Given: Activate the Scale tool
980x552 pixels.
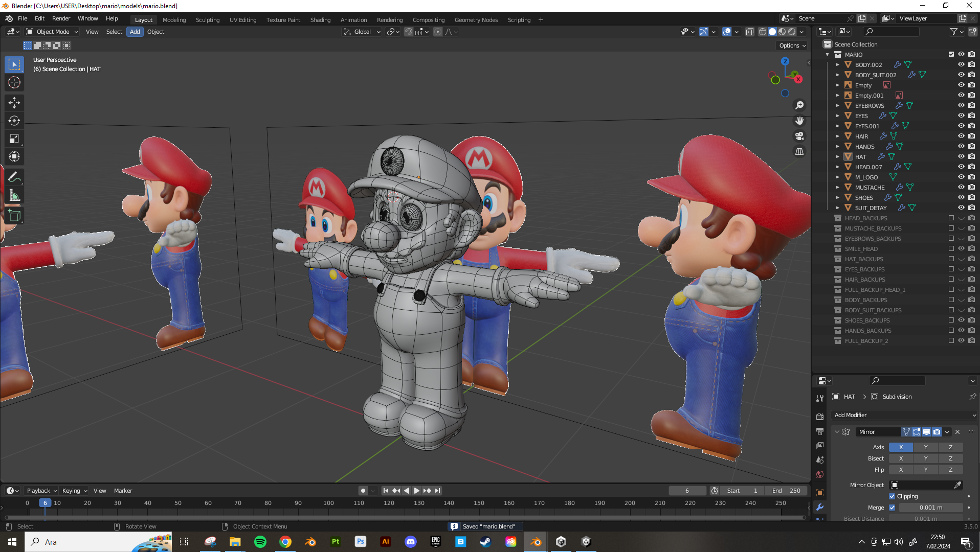Looking at the screenshot, I should pyautogui.click(x=14, y=139).
